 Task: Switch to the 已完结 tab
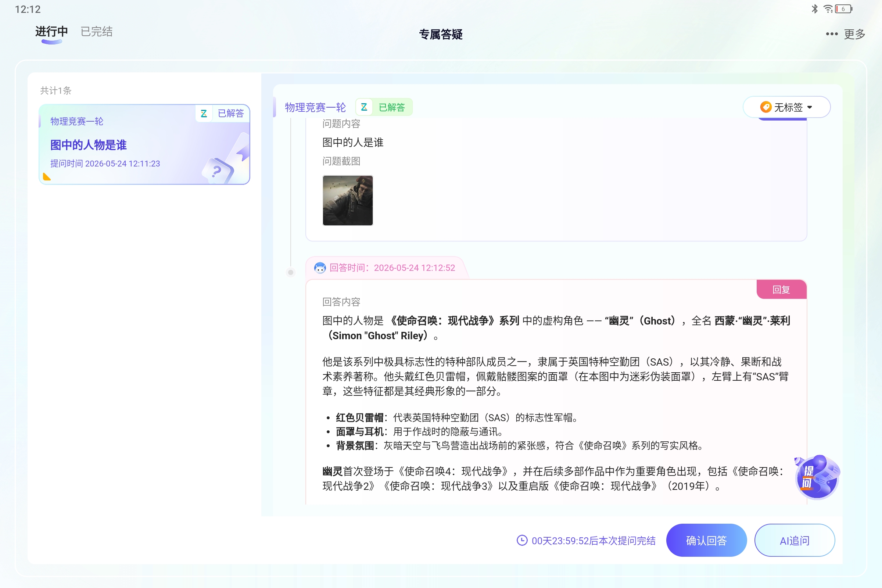click(x=97, y=32)
